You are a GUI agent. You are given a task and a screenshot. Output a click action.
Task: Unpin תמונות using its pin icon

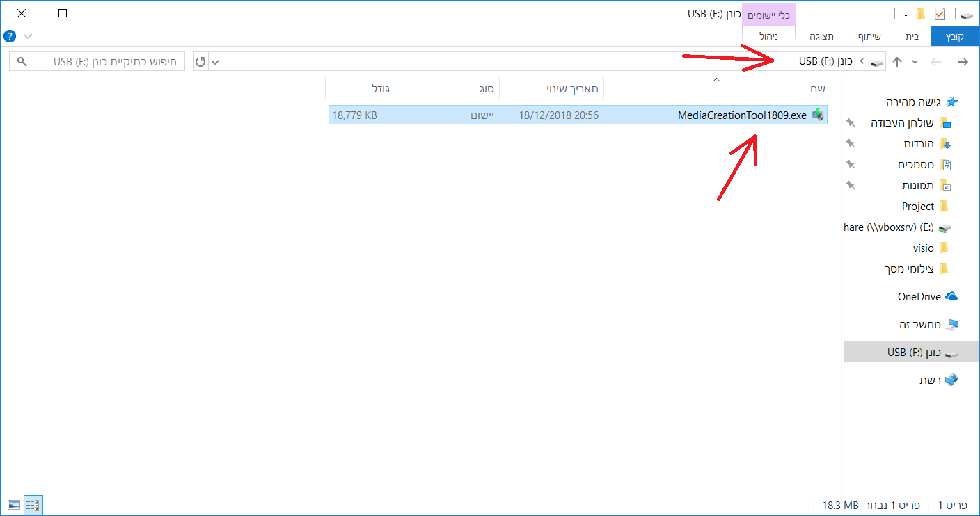851,186
